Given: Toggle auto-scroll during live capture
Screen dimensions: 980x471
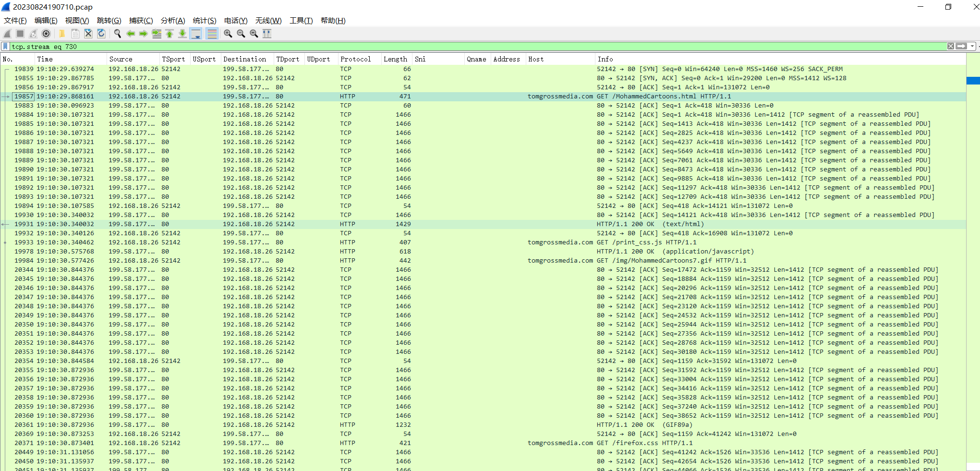Looking at the screenshot, I should coord(196,34).
